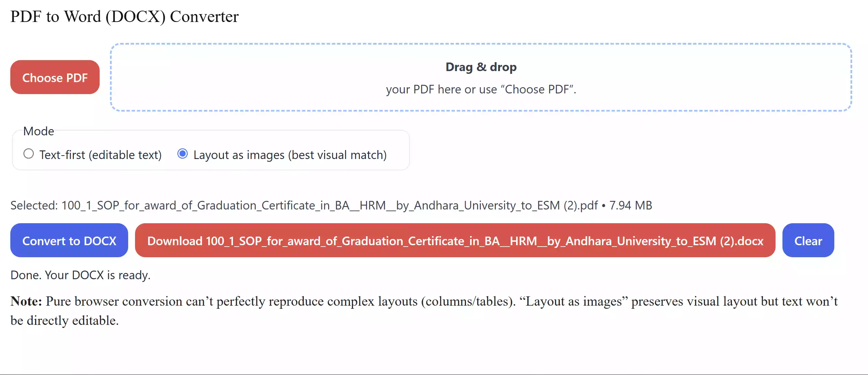Select the Layout as images mode
This screenshot has height=375, width=868.
click(x=182, y=154)
